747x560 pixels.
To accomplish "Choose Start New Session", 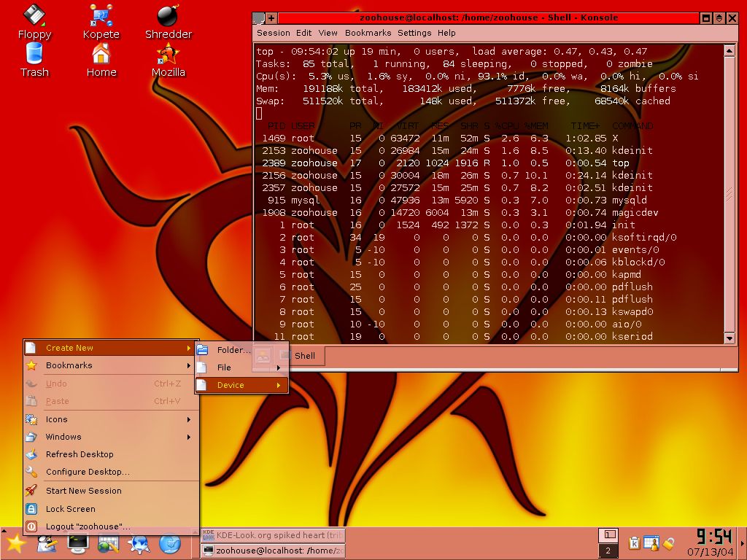I will (111, 491).
